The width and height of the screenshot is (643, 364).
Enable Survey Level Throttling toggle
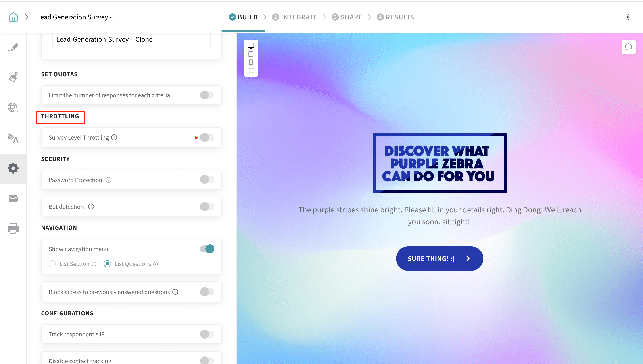tap(207, 137)
